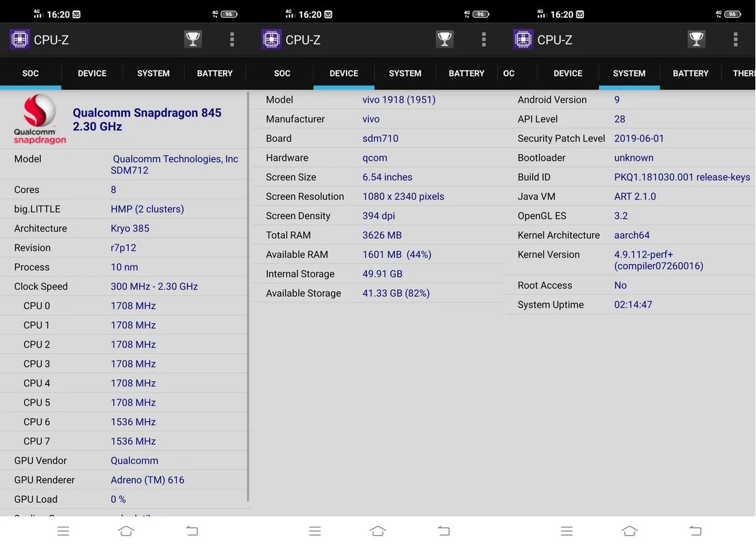This screenshot has width=756, height=546.
Task: Tap the trophy icon in the first CPU-Z screen
Action: click(193, 39)
